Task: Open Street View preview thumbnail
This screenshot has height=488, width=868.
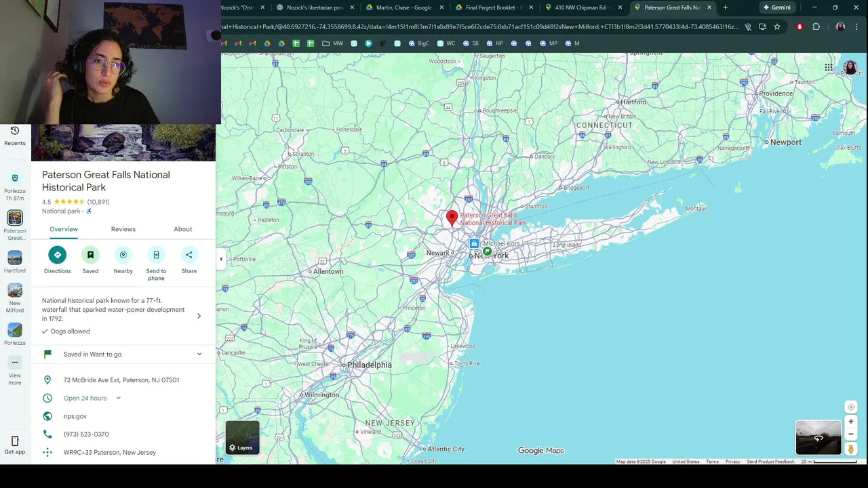Action: coord(818,437)
